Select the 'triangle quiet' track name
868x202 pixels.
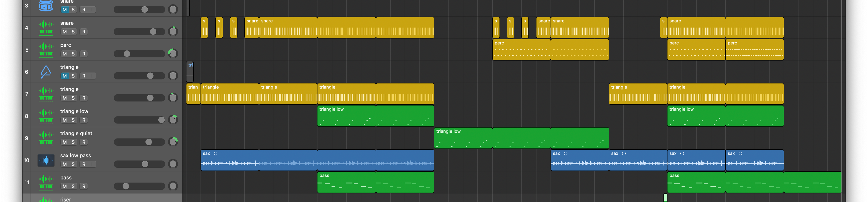(x=76, y=134)
